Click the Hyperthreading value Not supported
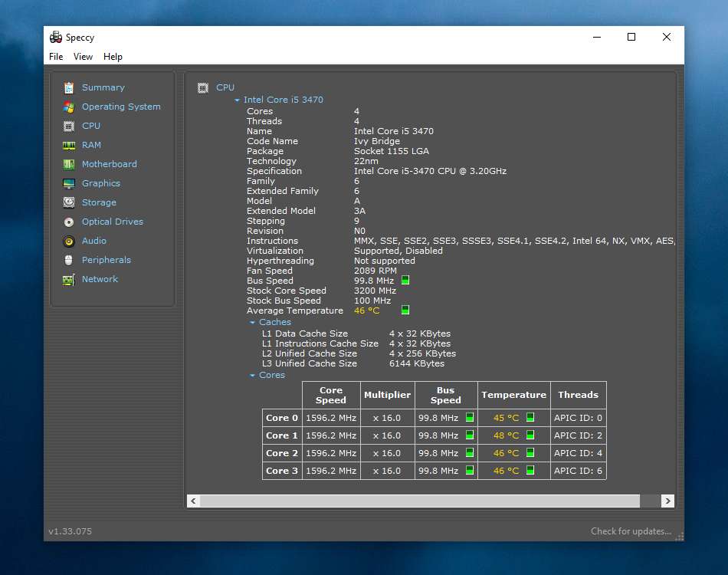Image resolution: width=728 pixels, height=575 pixels. click(385, 261)
